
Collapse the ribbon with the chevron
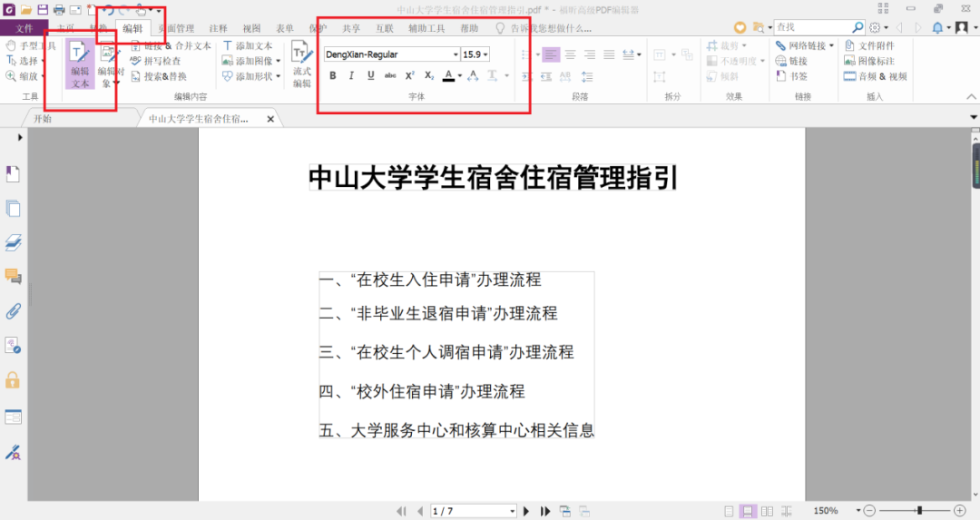click(x=971, y=97)
